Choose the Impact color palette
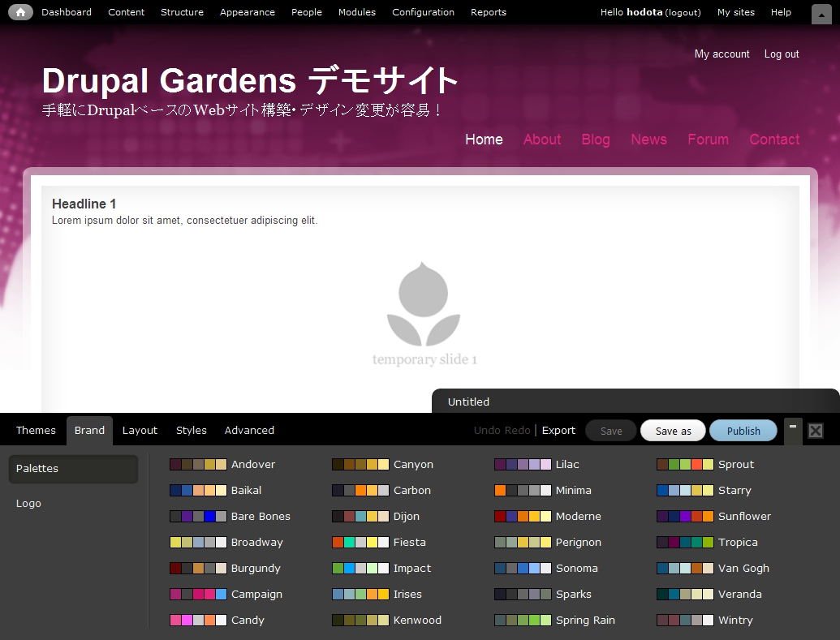This screenshot has width=840, height=640. [381, 569]
